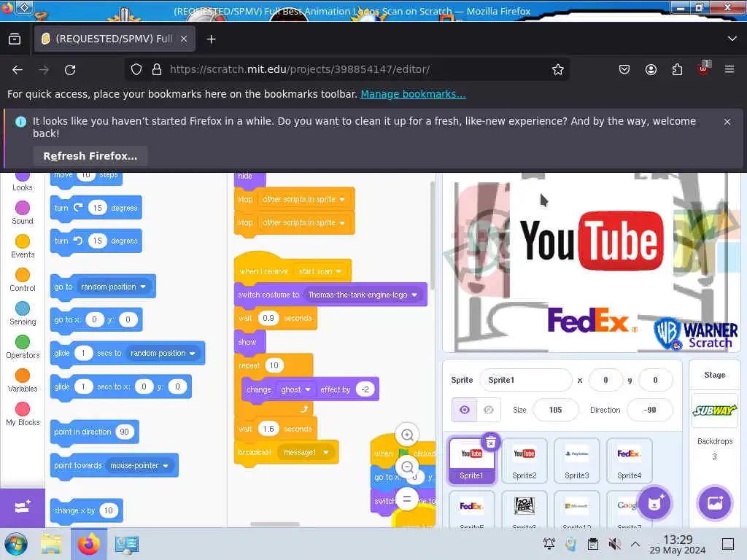Viewport: 747px width, 560px height.
Task: Click the Refresh Firefox button
Action: click(90, 156)
